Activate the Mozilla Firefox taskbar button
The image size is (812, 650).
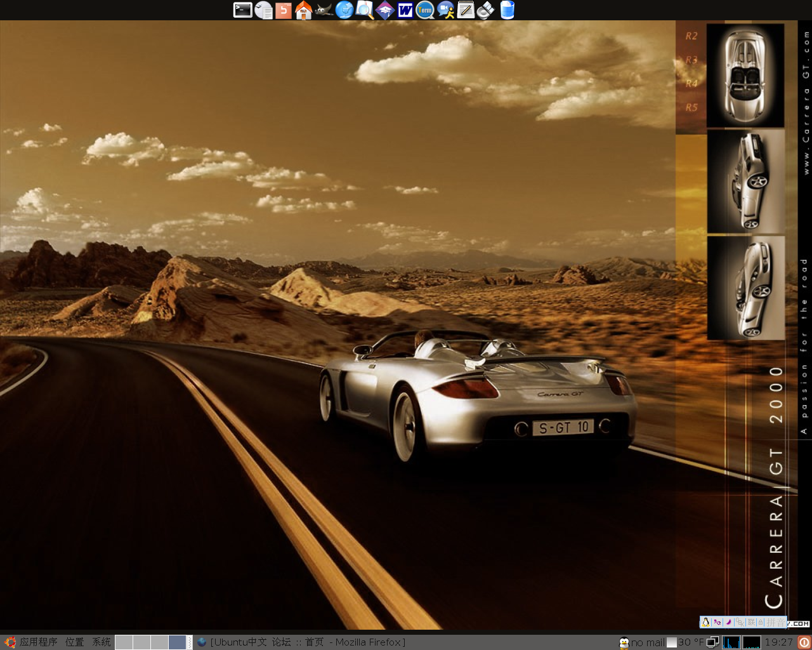click(301, 642)
